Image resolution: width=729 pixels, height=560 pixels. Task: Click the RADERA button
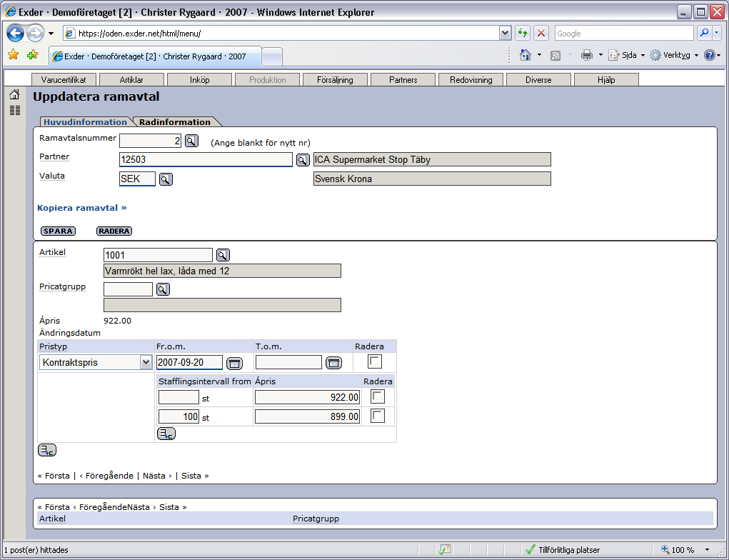point(114,231)
